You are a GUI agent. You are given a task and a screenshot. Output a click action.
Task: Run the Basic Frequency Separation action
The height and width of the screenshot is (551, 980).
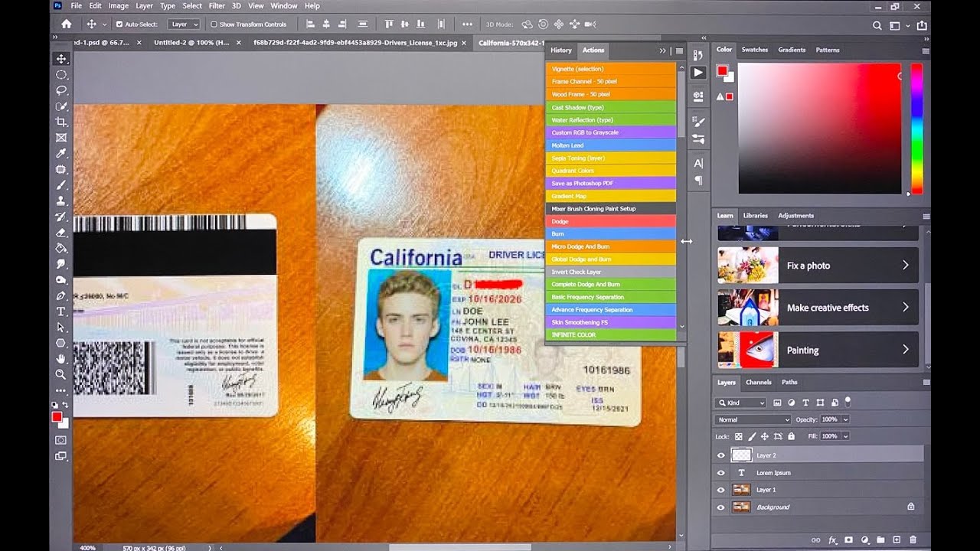[611, 297]
